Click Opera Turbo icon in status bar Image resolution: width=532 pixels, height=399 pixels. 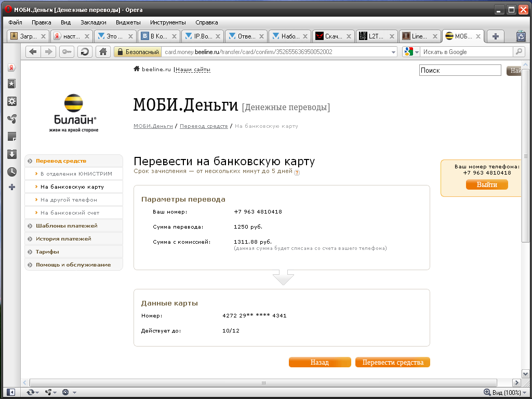[66, 392]
